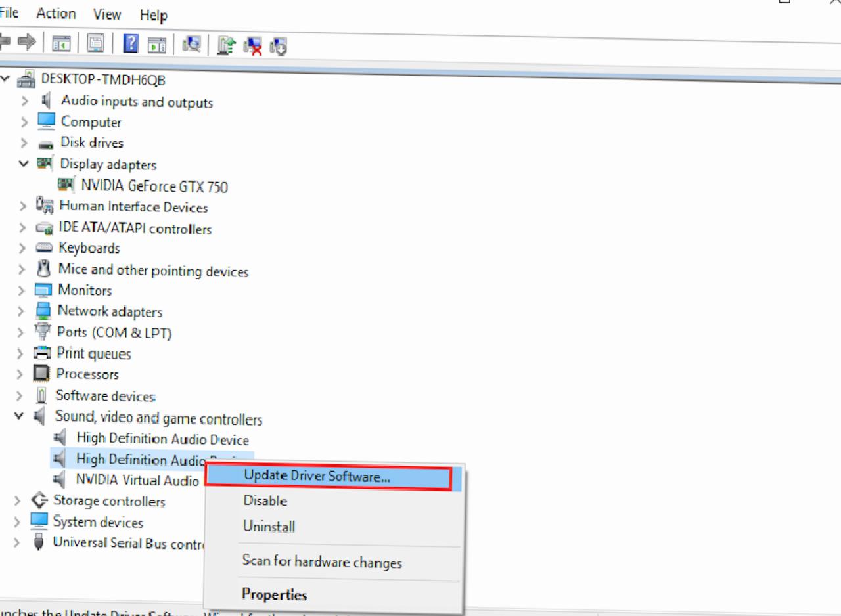
Task: Select NVIDIA Virtual Audio device
Action: (137, 480)
